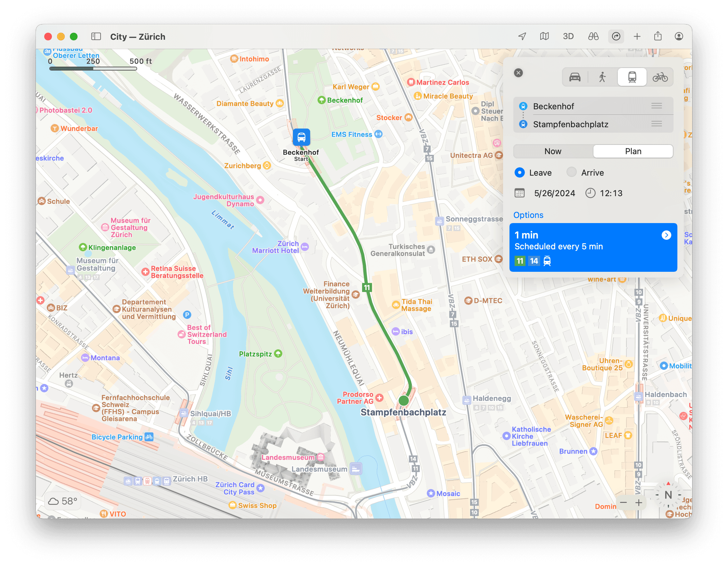
Task: Open the map mode icon
Action: point(544,36)
